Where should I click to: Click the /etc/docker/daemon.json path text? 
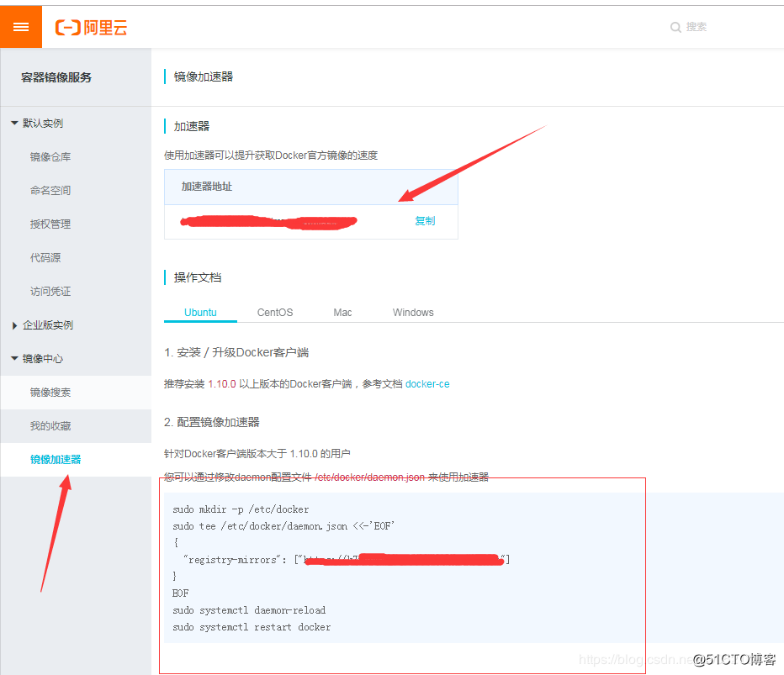pos(370,477)
